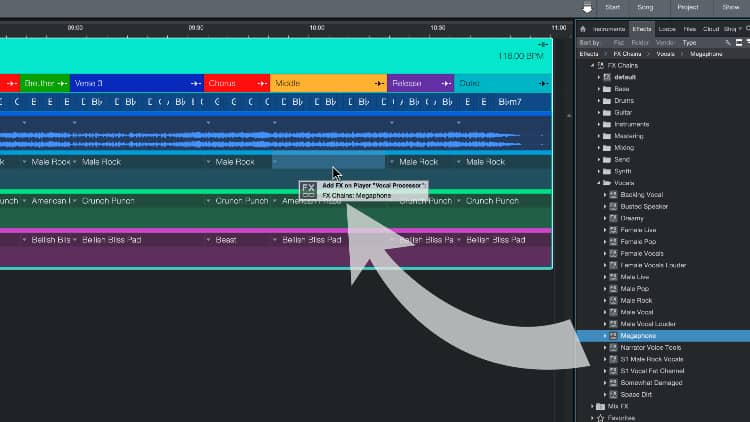Click the FX Chains root node icon

tap(601, 66)
